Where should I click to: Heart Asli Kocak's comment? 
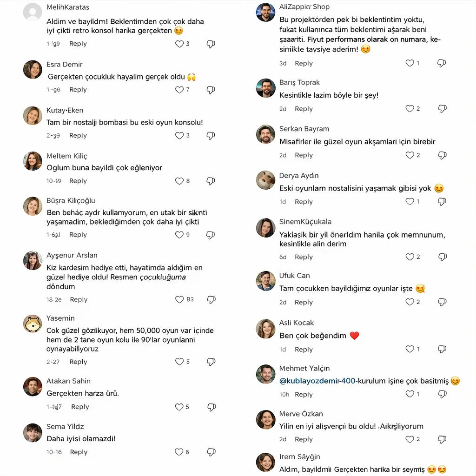click(x=410, y=349)
